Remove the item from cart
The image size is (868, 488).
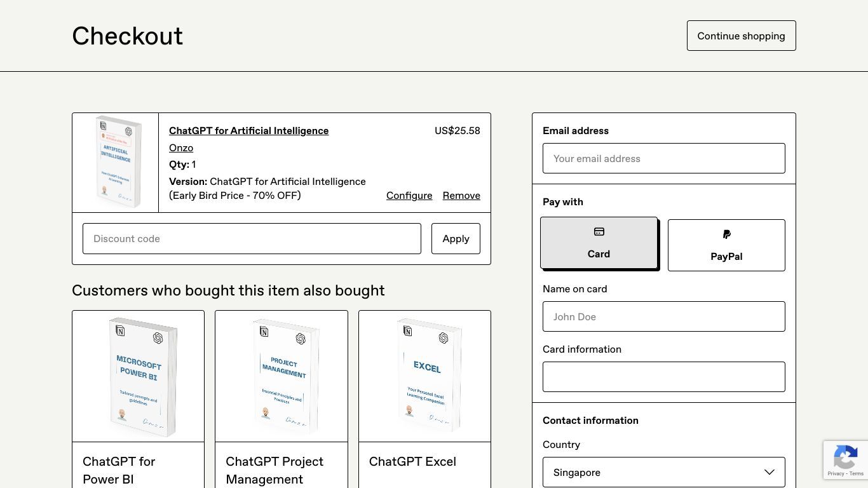pos(461,195)
